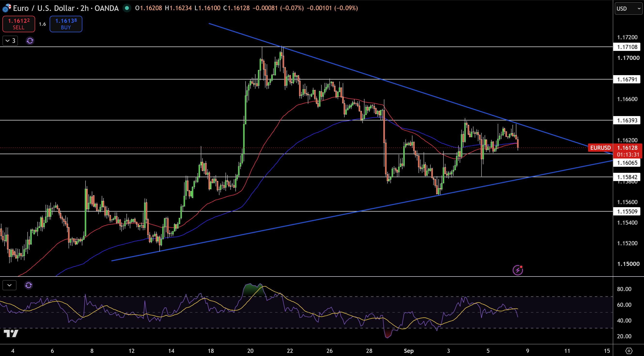644x356 pixels.
Task: Expand the indicators legend showing 3
Action: (10, 40)
